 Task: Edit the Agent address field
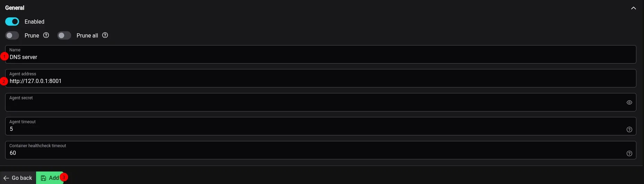(321, 78)
